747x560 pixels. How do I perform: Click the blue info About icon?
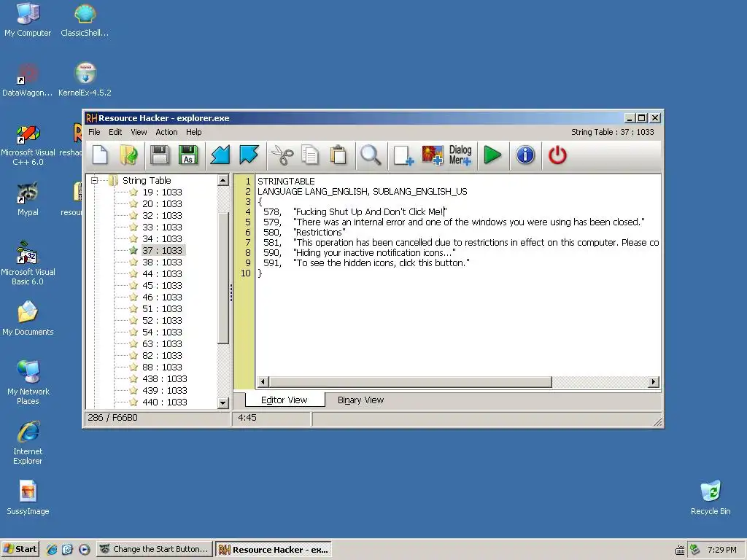[x=525, y=155]
